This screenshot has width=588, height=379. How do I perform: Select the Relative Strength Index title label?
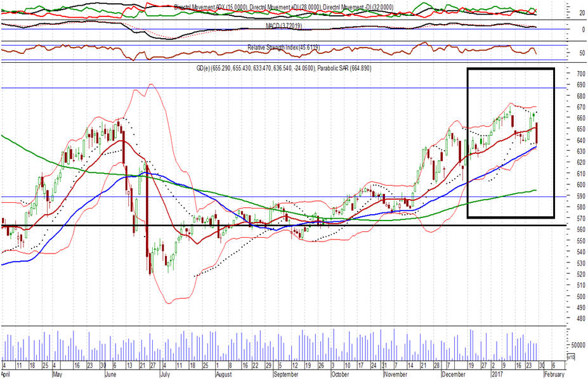[284, 48]
